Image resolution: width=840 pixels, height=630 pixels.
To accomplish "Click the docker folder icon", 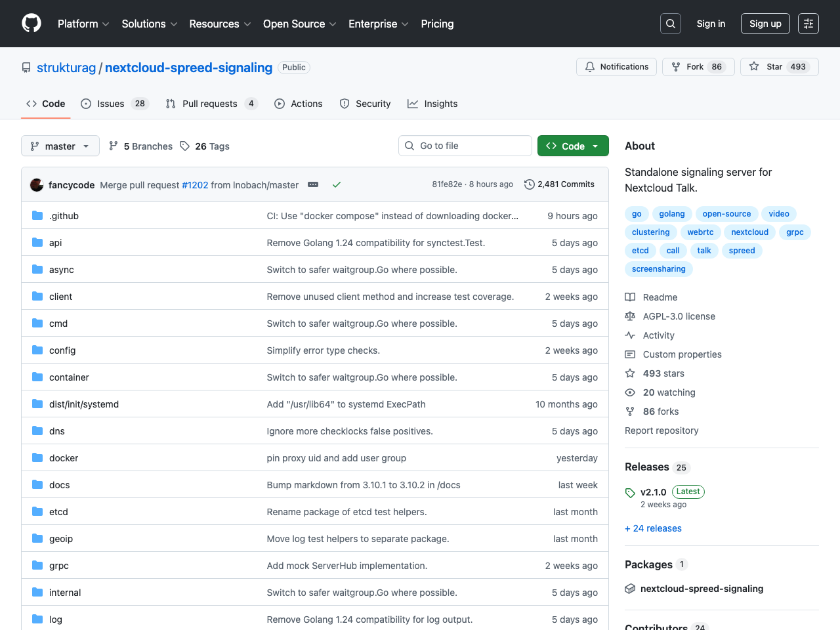I will (37, 457).
